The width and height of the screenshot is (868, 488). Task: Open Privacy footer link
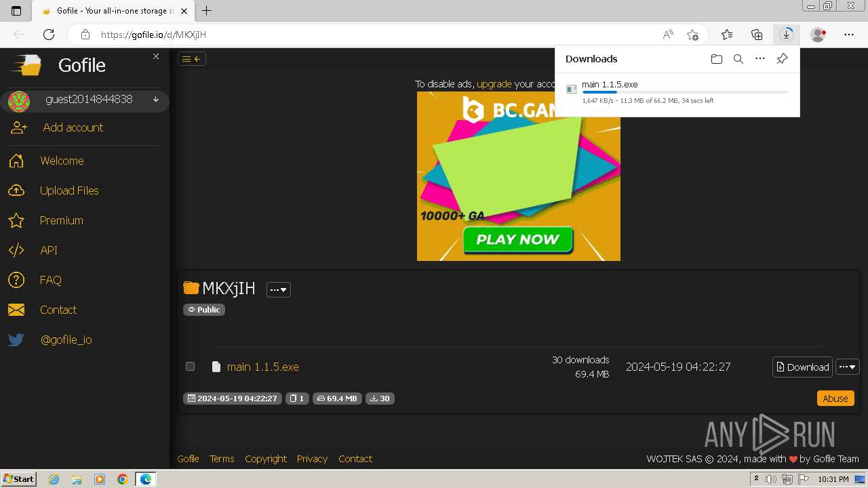[x=312, y=459]
